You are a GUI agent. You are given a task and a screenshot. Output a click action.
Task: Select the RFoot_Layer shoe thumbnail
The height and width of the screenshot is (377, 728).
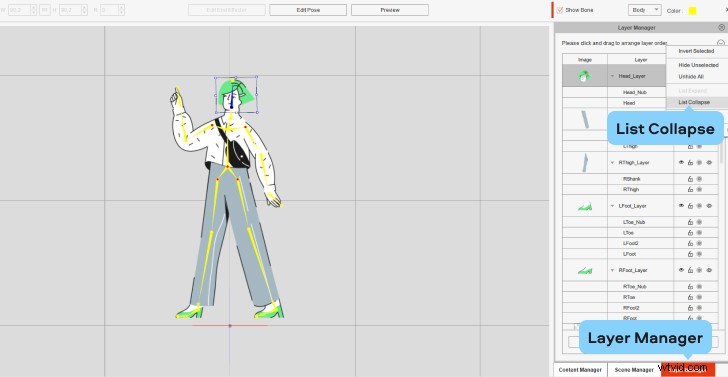point(585,270)
